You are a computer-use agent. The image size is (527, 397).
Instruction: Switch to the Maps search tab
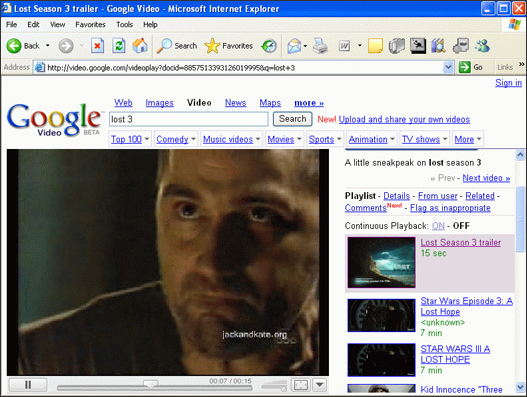(x=270, y=103)
